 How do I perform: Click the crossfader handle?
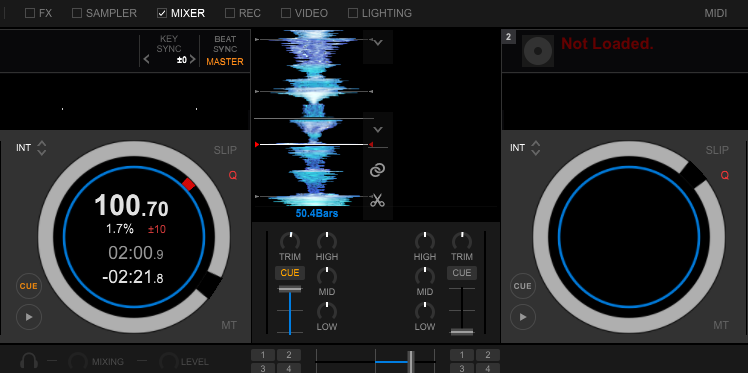pos(411,362)
